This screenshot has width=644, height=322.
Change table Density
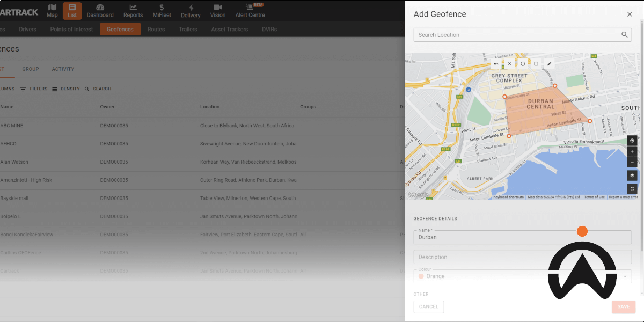tap(66, 89)
